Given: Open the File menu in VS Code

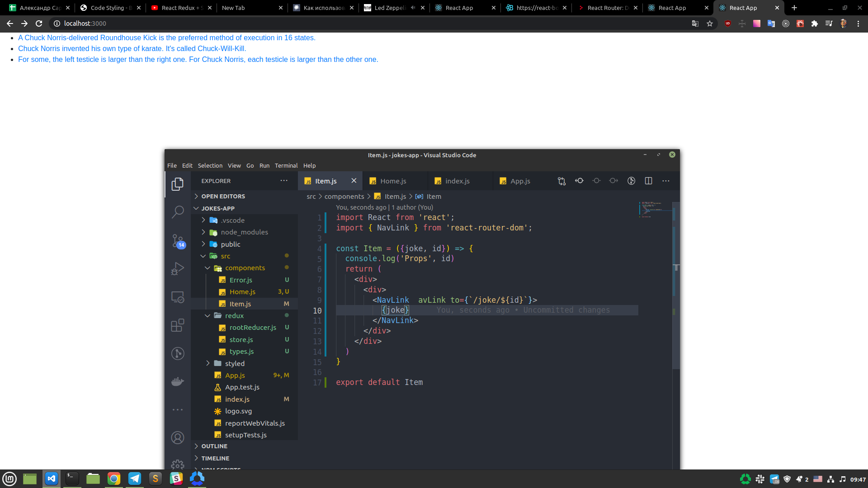Looking at the screenshot, I should click(172, 166).
